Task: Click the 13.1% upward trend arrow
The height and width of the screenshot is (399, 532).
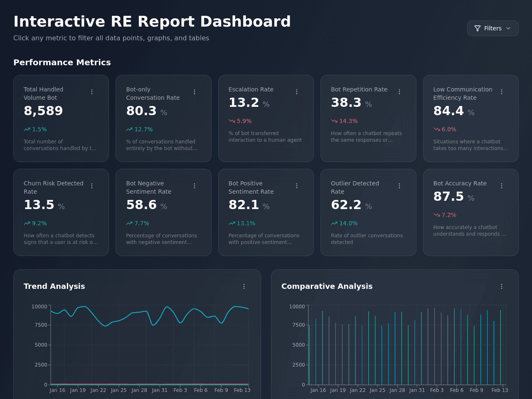Action: click(x=232, y=223)
